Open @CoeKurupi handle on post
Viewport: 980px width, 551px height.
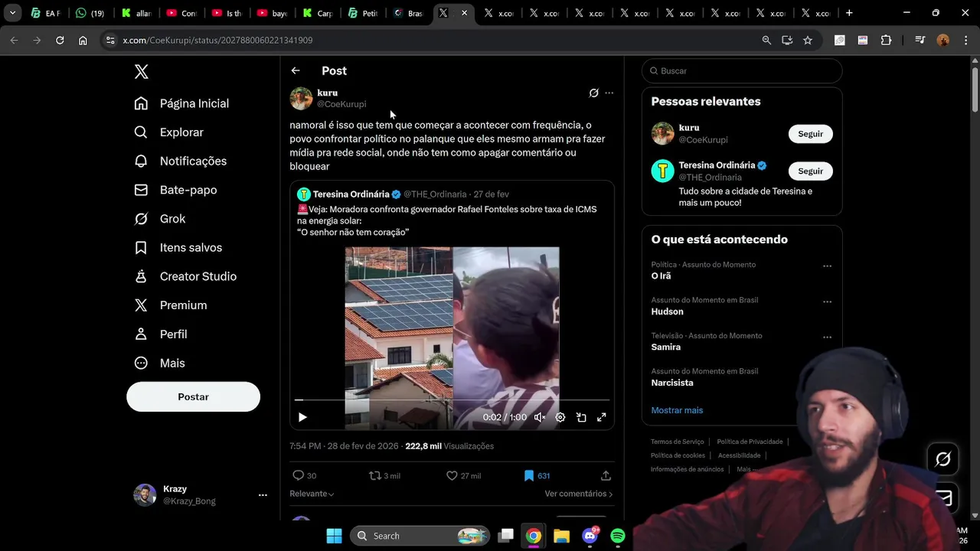341,104
